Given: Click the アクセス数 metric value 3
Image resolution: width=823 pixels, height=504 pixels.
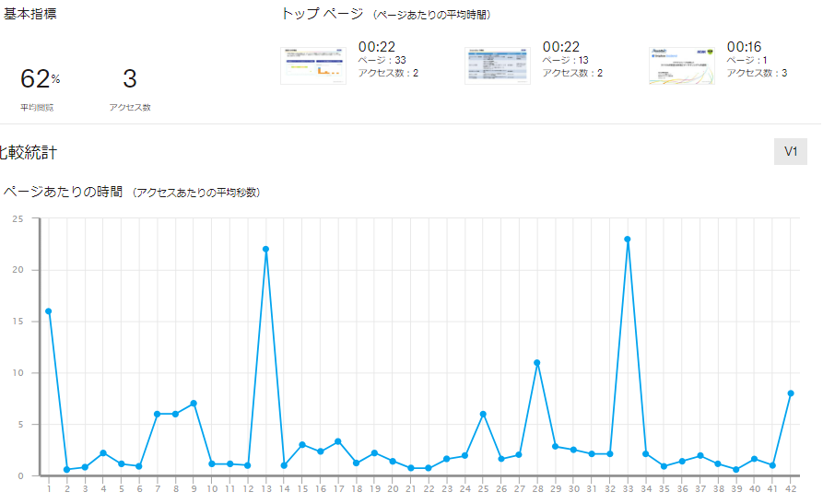Looking at the screenshot, I should click(x=129, y=79).
